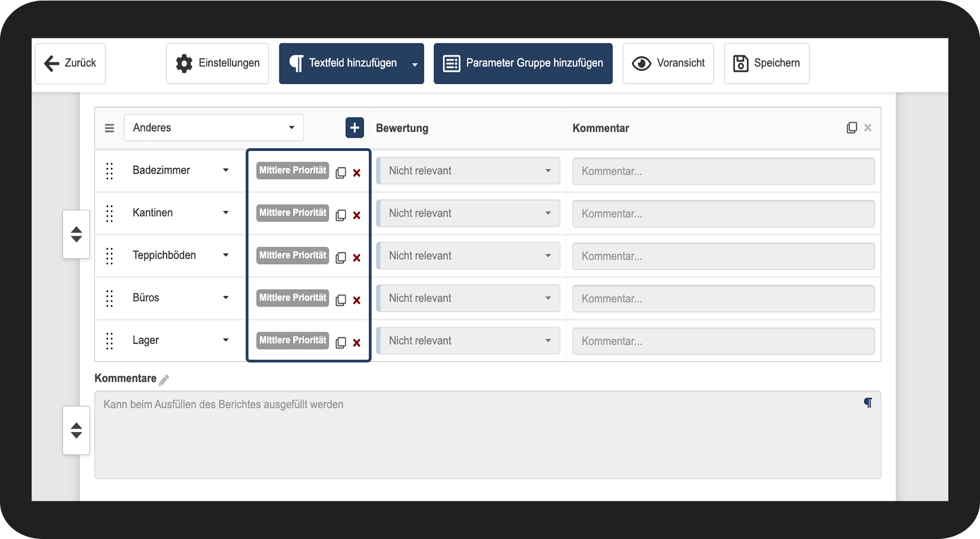The image size is (980, 539).
Task: Click the Teppichböden row drag handle
Action: 109,256
